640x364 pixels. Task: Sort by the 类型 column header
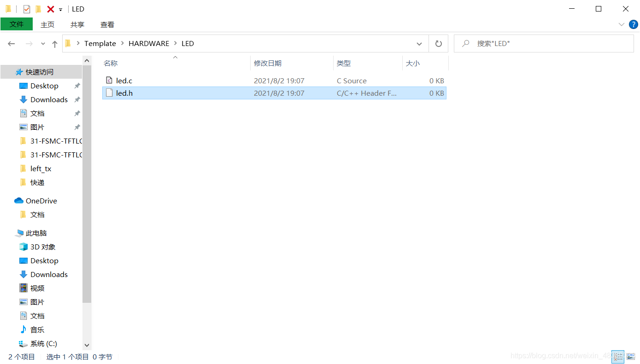[344, 64]
